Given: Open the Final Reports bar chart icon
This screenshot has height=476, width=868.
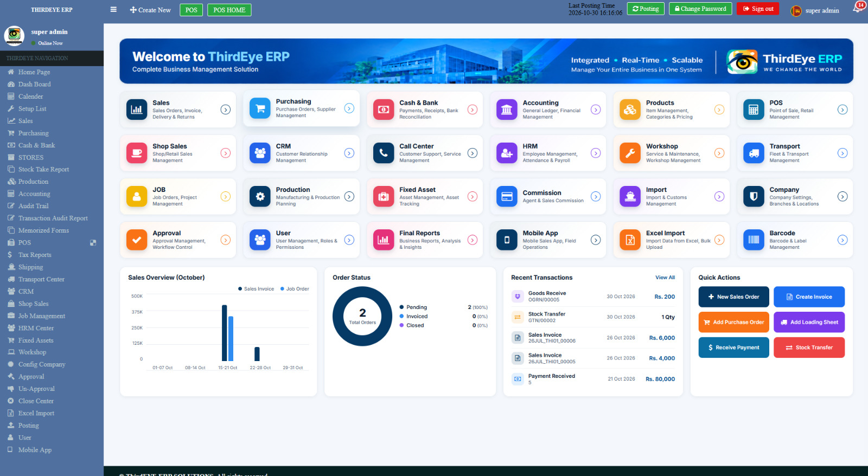Looking at the screenshot, I should 384,240.
